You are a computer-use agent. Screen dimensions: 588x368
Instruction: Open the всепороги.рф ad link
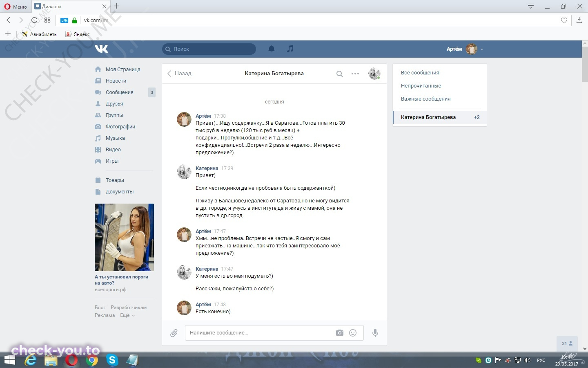click(110, 289)
